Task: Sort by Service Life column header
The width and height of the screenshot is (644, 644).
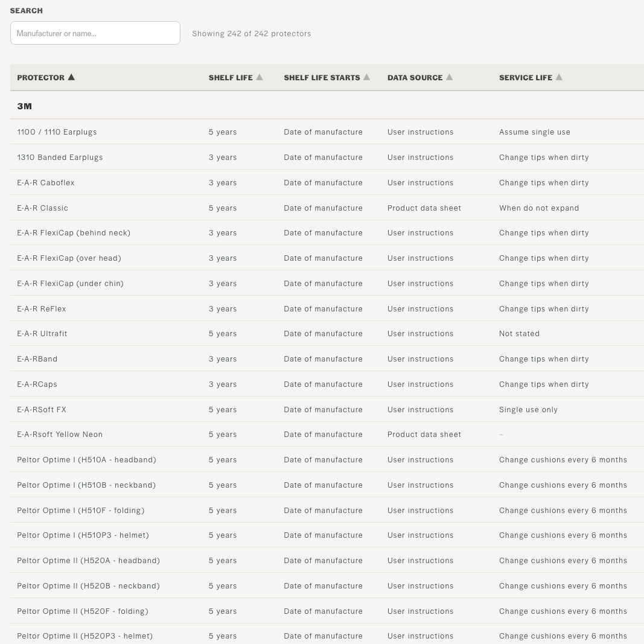Action: coord(531,77)
